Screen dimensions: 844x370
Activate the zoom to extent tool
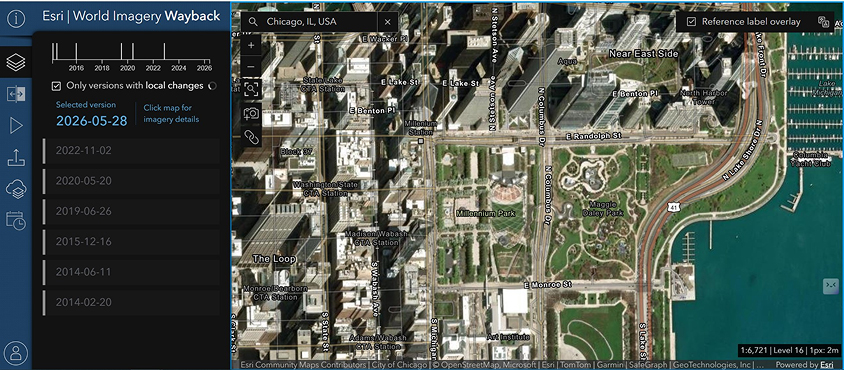point(251,89)
